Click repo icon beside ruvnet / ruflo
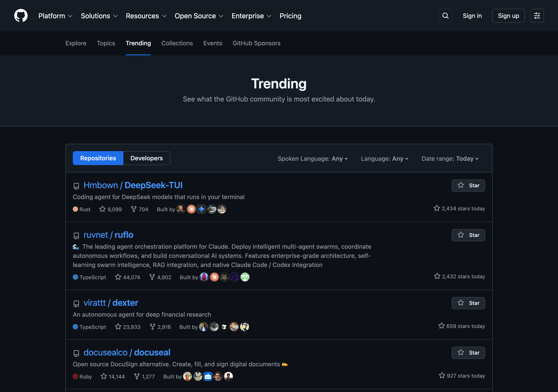The width and height of the screenshot is (558, 392). pos(76,236)
